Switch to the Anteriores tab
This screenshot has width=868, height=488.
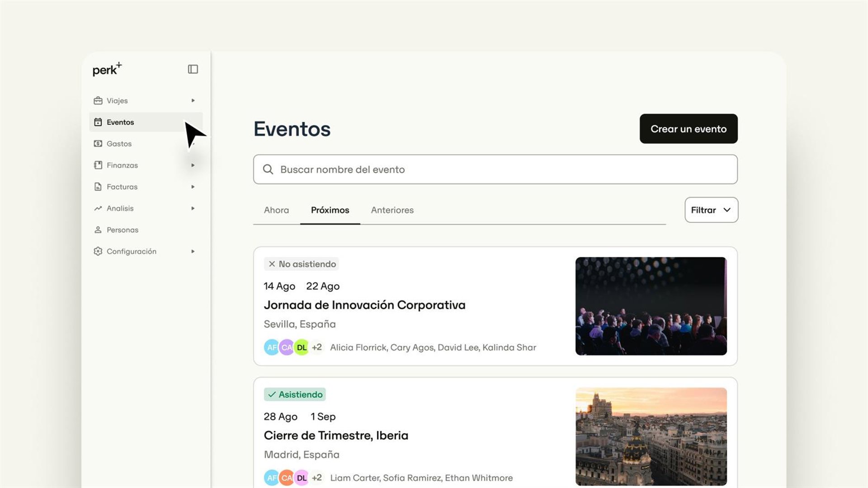392,210
